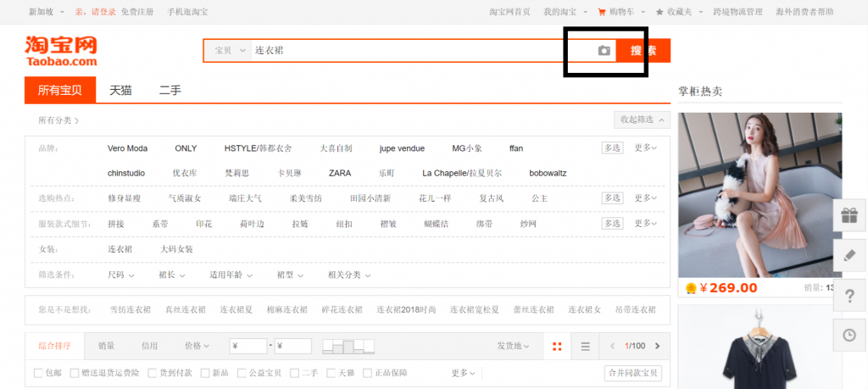Select the 销量 sales sort tab
This screenshot has height=389, width=868.
click(106, 347)
